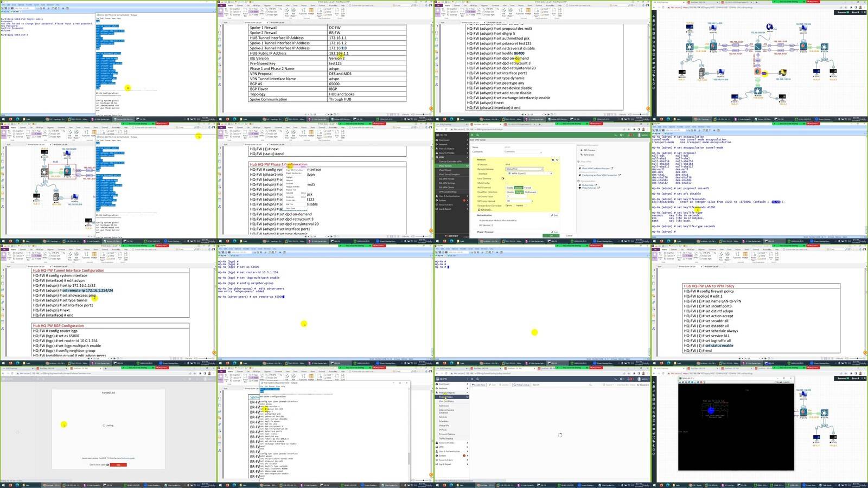Expand Security Profiles in DC-FW sidebar
Image resolution: width=868 pixels, height=488 pixels.
(x=451, y=442)
